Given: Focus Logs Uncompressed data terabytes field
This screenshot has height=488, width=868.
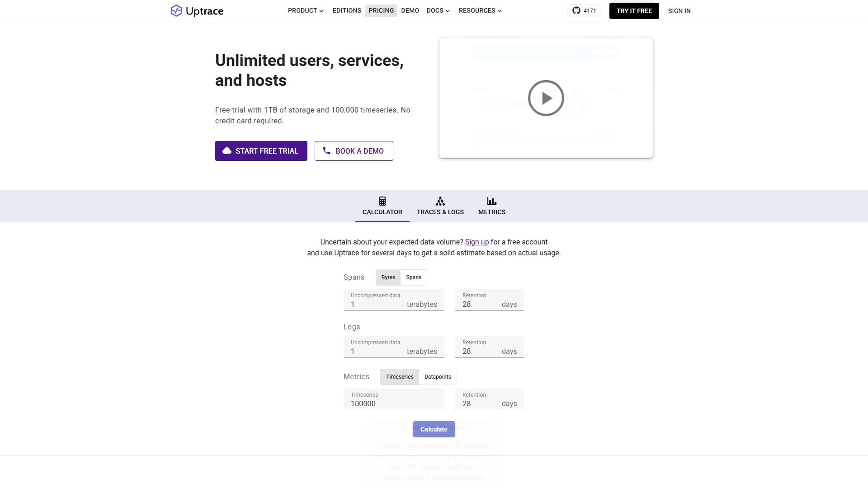Looking at the screenshot, I should pos(394,347).
